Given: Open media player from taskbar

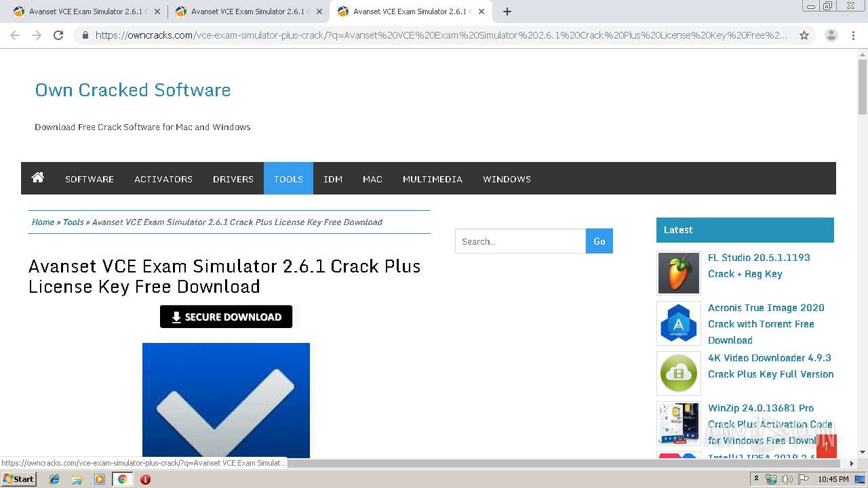Looking at the screenshot, I should click(x=100, y=479).
